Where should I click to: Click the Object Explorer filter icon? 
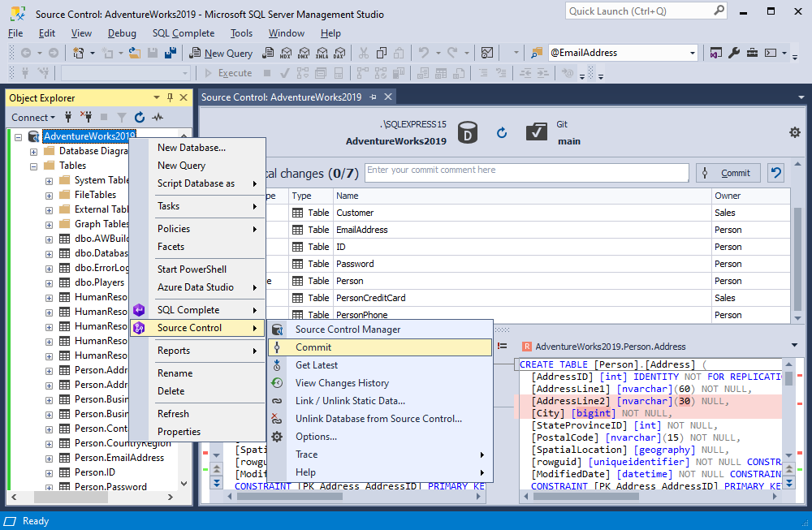point(122,118)
